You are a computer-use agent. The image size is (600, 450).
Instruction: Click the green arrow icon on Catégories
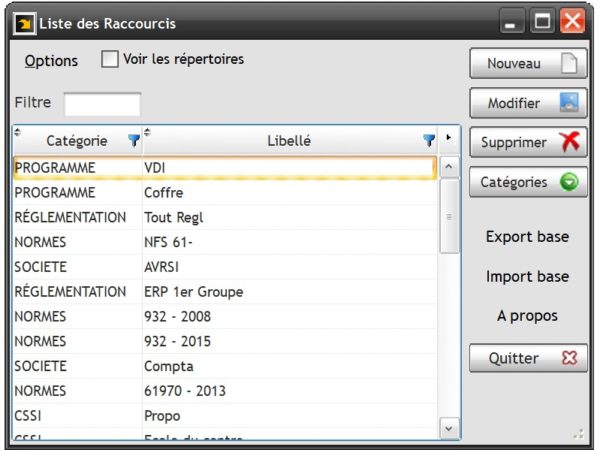pos(569,182)
